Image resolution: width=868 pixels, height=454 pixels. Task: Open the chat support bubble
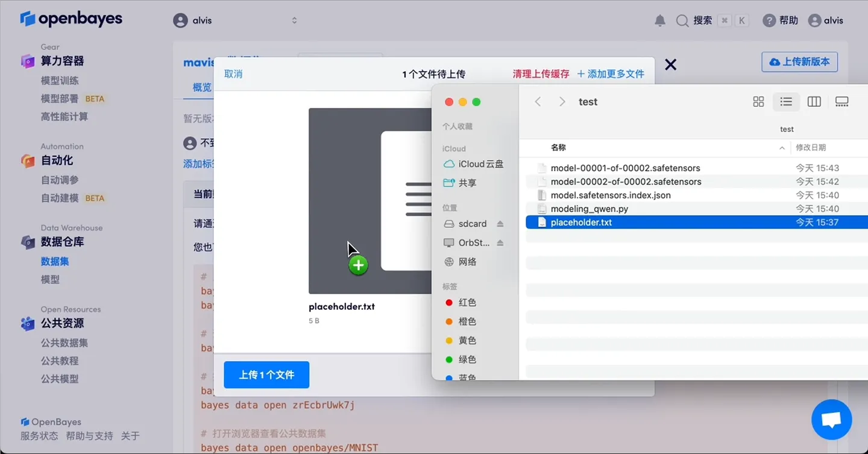click(x=831, y=420)
